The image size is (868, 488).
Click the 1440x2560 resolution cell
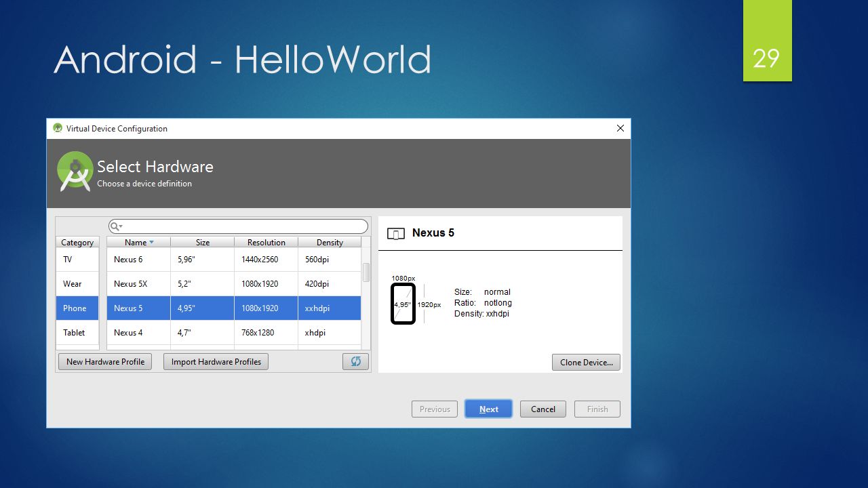[266, 260]
